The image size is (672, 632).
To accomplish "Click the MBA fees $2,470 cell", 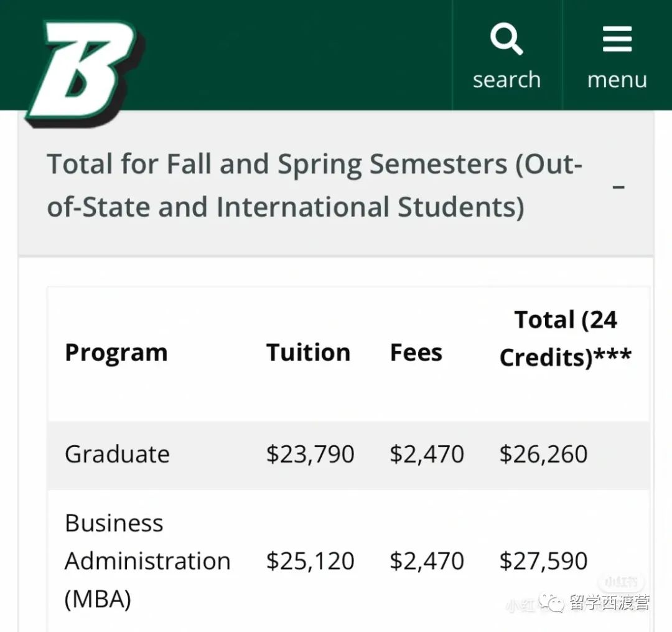I will pyautogui.click(x=427, y=561).
